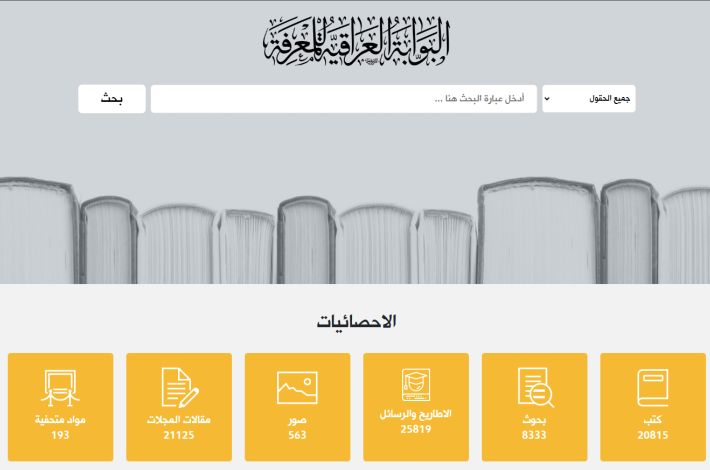Click the museum exhibit icon for مواد متحفية
The image size is (710, 470).
tap(60, 388)
